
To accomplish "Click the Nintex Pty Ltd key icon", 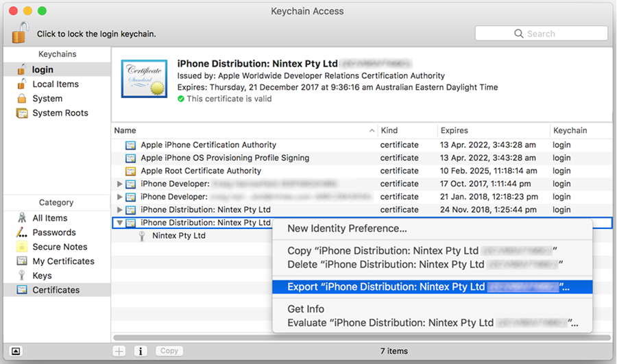I will [142, 236].
